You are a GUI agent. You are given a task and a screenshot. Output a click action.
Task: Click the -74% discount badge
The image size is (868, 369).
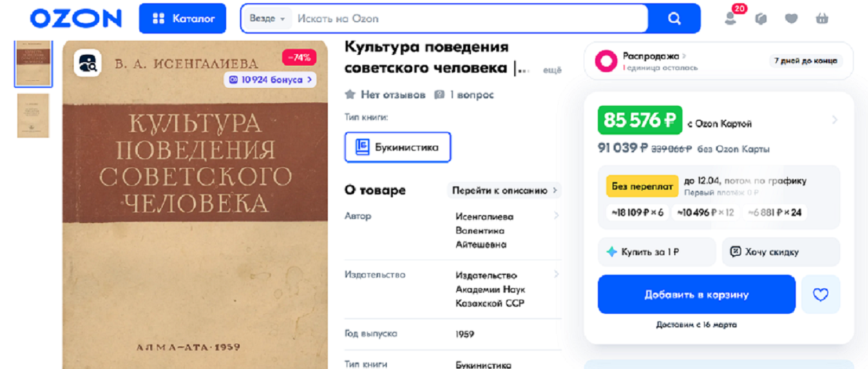coord(298,57)
